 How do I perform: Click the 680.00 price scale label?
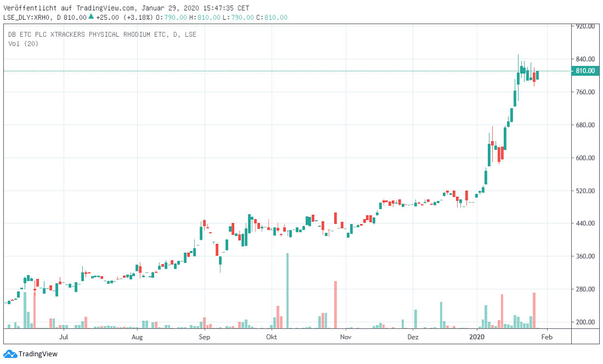pyautogui.click(x=585, y=125)
